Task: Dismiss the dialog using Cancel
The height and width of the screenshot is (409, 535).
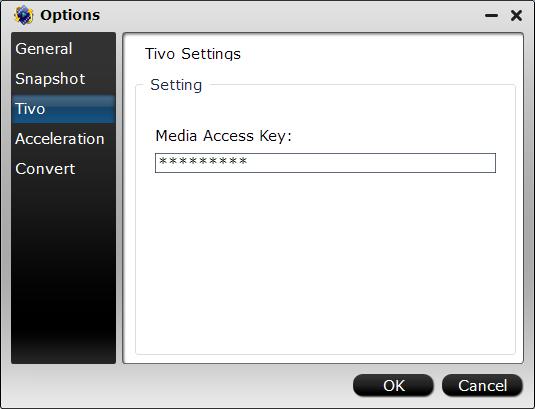Action: point(482,385)
